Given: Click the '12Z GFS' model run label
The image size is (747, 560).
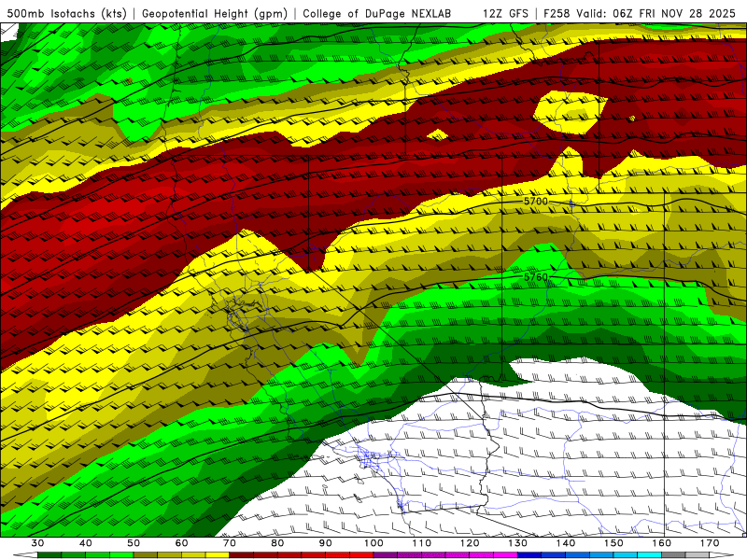Looking at the screenshot, I should pyautogui.click(x=505, y=13).
